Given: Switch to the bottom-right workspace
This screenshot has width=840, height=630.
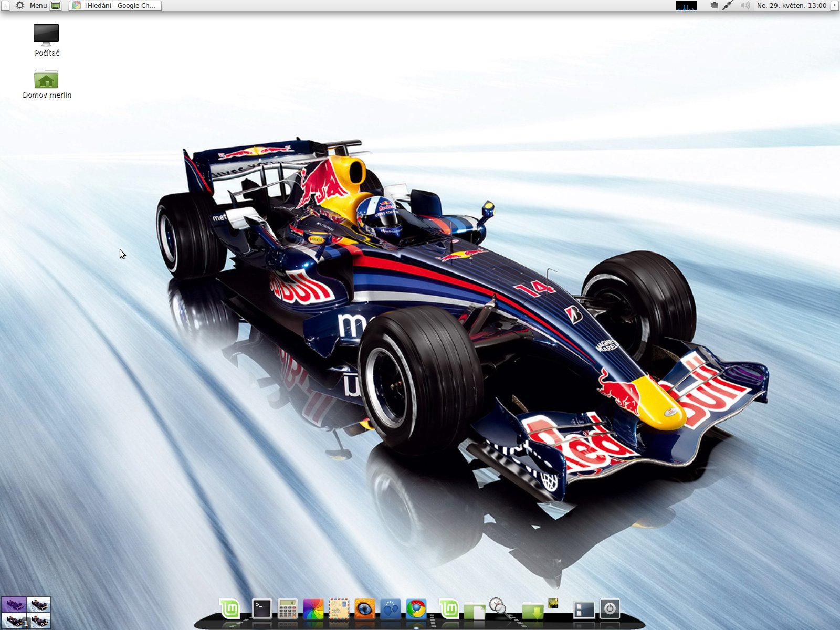Looking at the screenshot, I should pos(39,621).
